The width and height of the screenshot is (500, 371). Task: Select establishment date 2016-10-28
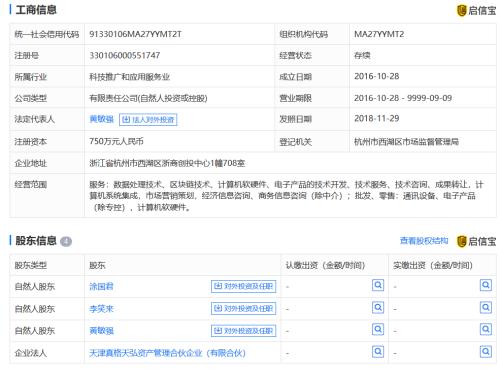[x=377, y=76]
